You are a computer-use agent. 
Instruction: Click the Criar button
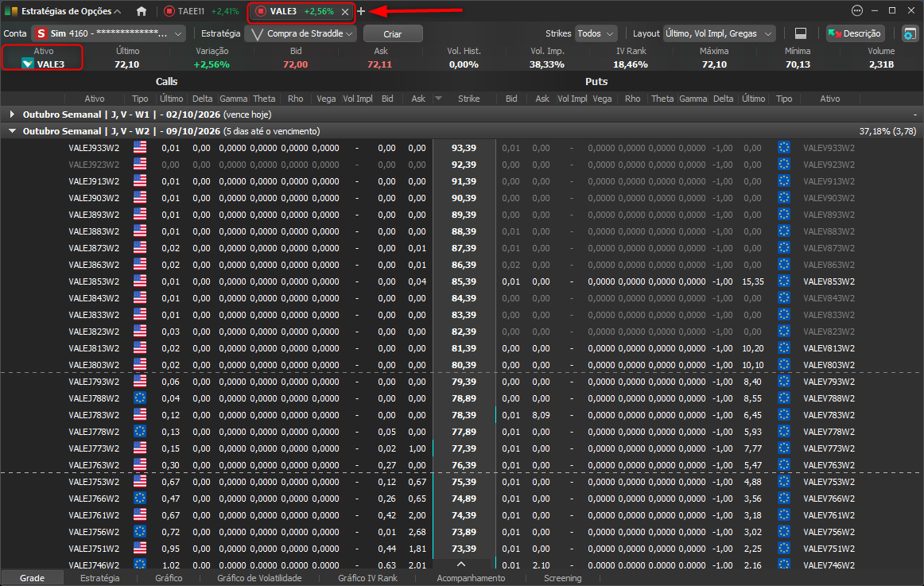coord(393,33)
